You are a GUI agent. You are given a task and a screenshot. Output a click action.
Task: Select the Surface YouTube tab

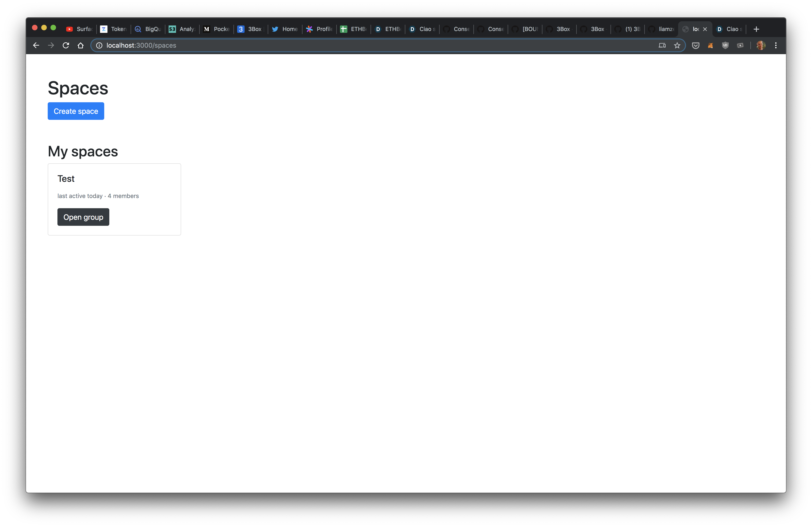click(79, 29)
